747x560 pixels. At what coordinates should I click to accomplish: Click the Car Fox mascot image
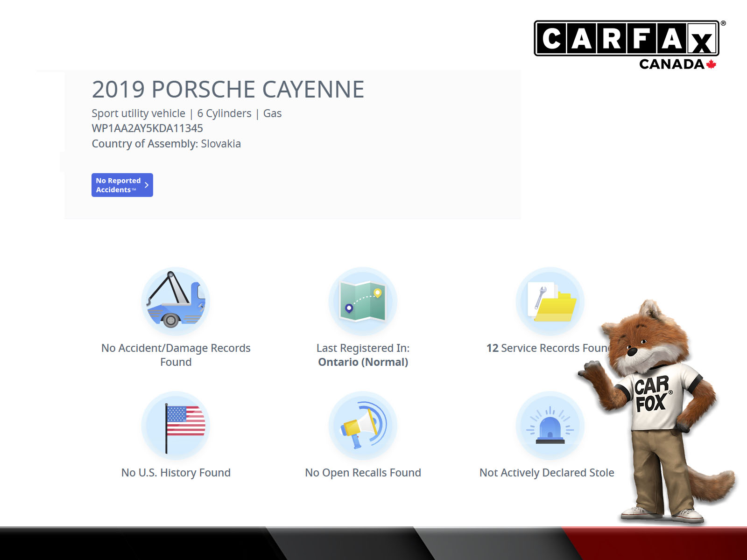[x=656, y=411]
